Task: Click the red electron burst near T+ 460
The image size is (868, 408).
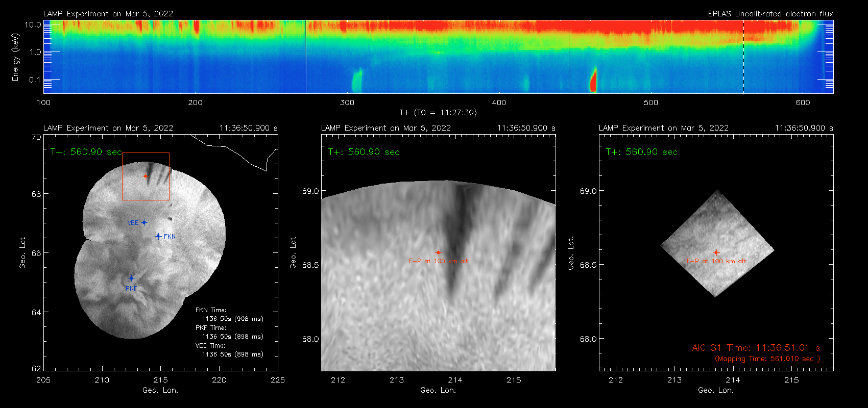Action: (593, 80)
